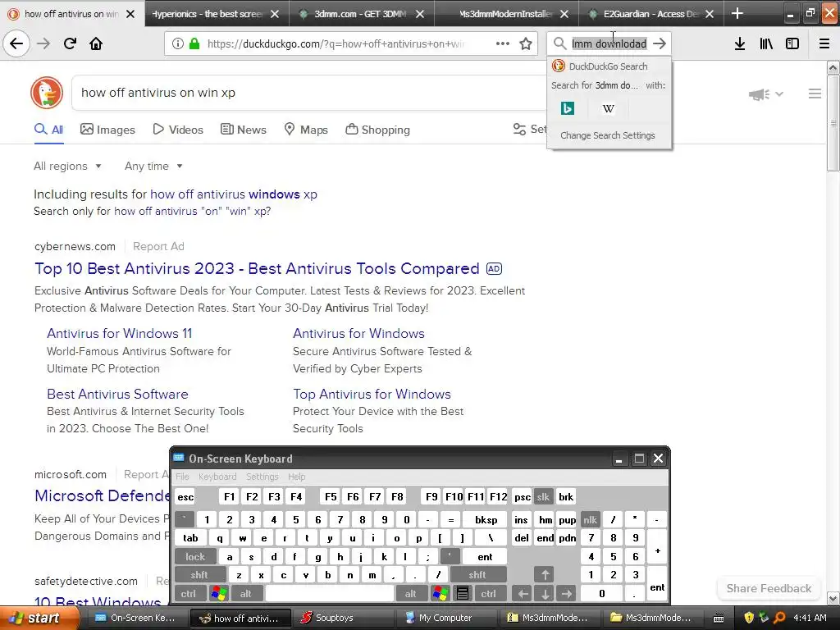Toggle the right alt key

[x=411, y=593]
